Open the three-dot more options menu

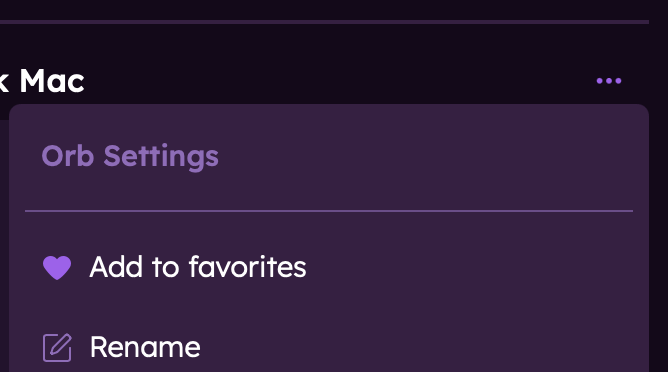[609, 81]
